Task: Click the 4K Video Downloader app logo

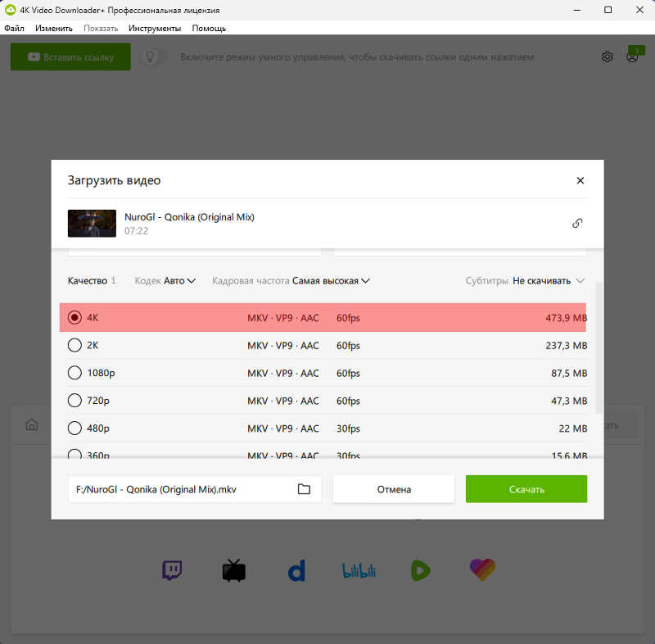Action: pyautogui.click(x=10, y=10)
